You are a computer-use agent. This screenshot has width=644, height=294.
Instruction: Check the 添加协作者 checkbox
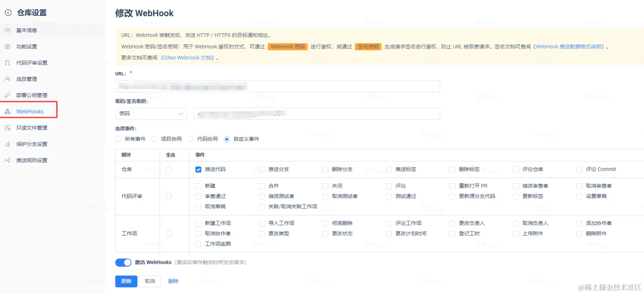click(579, 223)
